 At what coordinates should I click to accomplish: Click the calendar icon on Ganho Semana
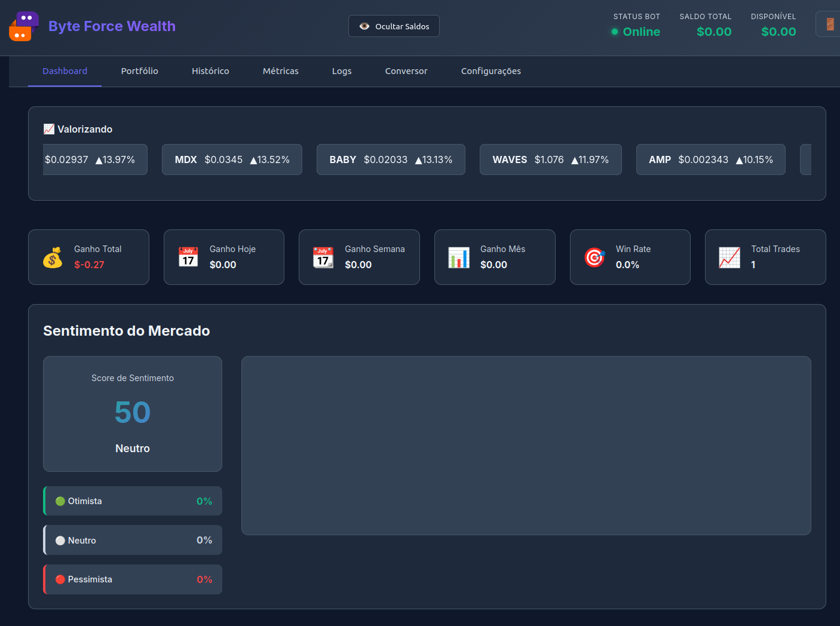click(x=323, y=257)
